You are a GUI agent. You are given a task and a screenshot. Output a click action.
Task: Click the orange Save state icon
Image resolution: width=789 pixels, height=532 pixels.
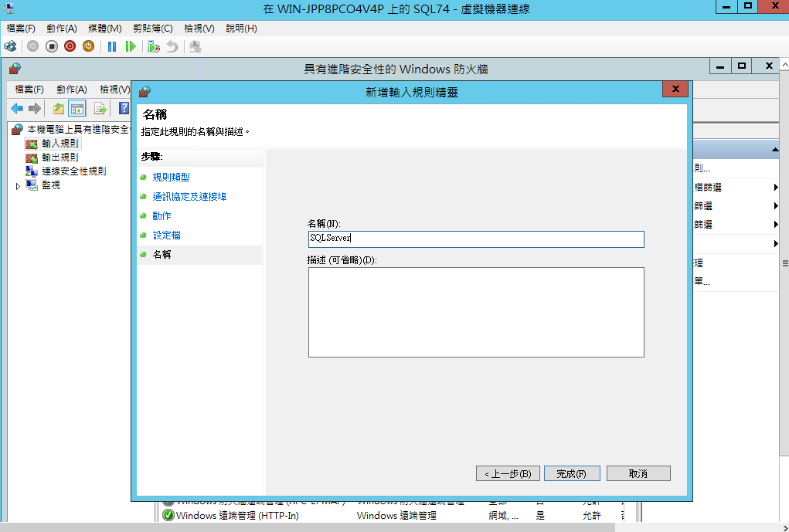89,47
